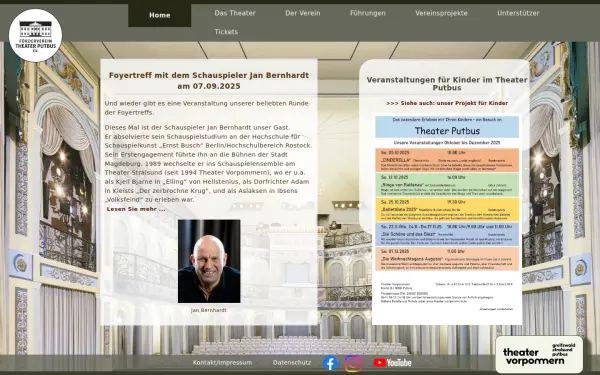Click 'Die Schöne und das Biest' flyer entry
The height and width of the screenshot is (375, 600).
click(x=447, y=234)
